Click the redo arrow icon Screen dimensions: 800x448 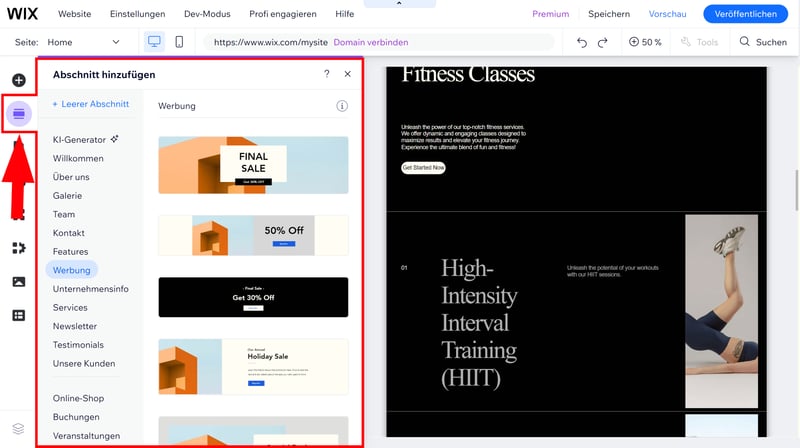(602, 42)
